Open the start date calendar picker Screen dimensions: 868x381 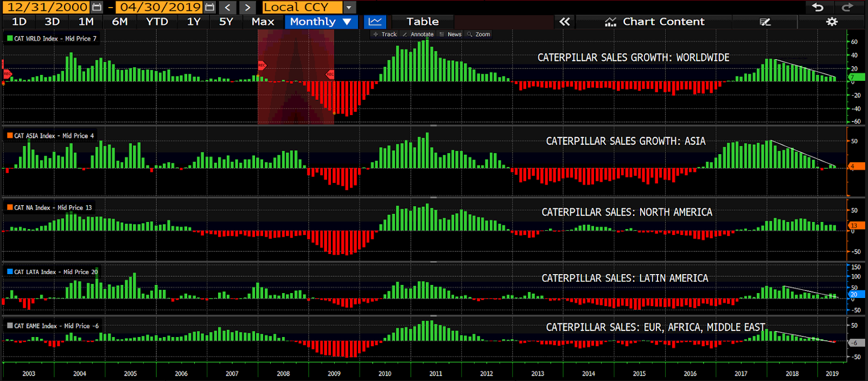(97, 7)
